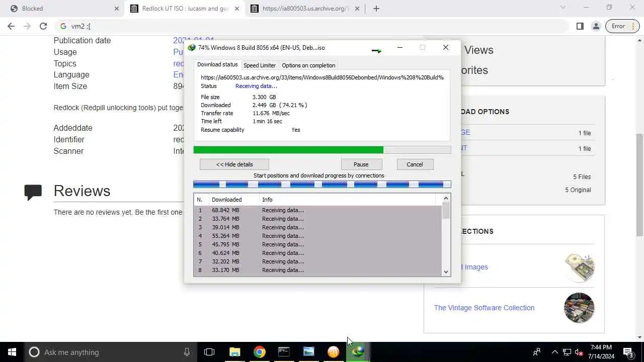Switch to Chrome from the taskbar
This screenshot has width=644, height=362.
tap(260, 352)
